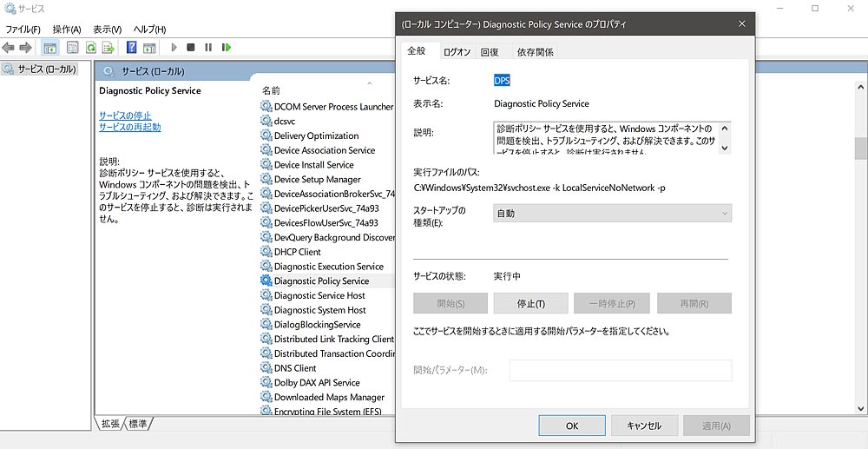Select Distributed Link Tracking Client row
The height and width of the screenshot is (449, 868).
(326, 339)
